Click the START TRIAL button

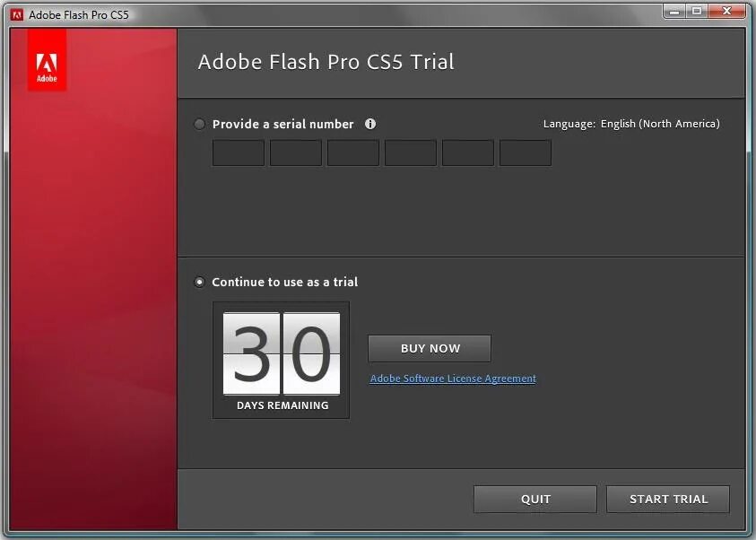668,499
